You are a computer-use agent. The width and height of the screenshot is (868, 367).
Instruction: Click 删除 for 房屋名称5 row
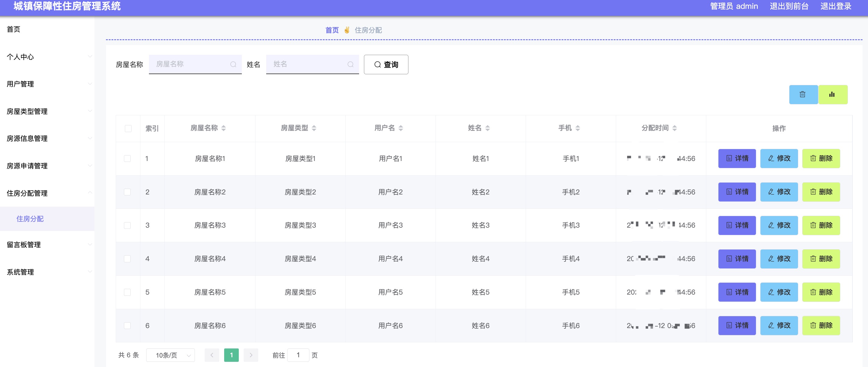[x=821, y=292]
